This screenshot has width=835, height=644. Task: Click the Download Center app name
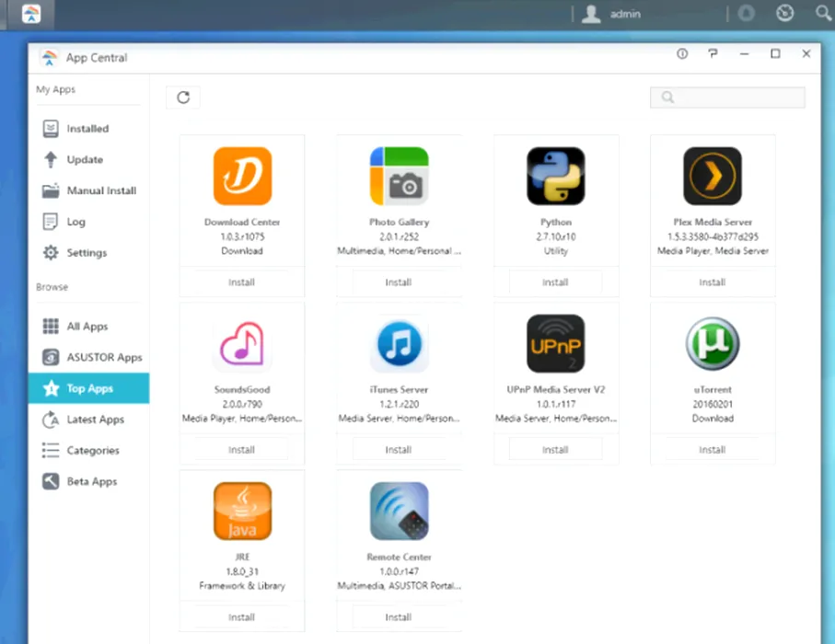click(x=242, y=222)
